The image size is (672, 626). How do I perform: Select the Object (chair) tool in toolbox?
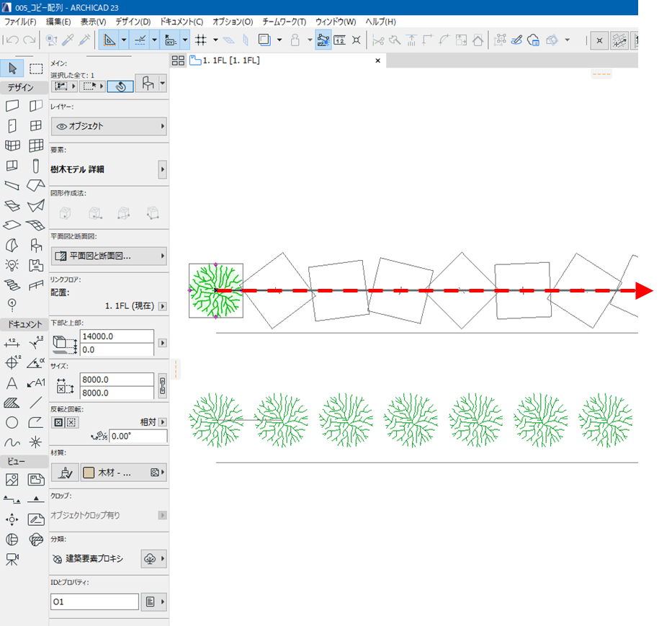pos(36,245)
